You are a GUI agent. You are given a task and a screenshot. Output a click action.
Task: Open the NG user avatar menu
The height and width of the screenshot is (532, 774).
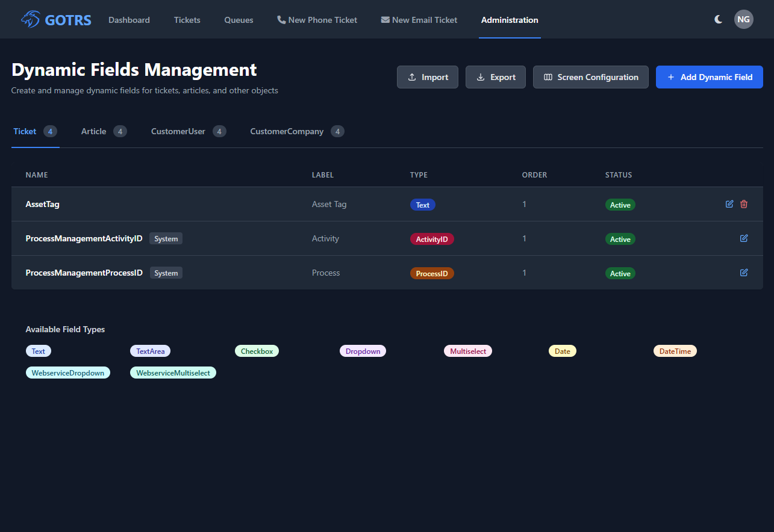tap(743, 19)
